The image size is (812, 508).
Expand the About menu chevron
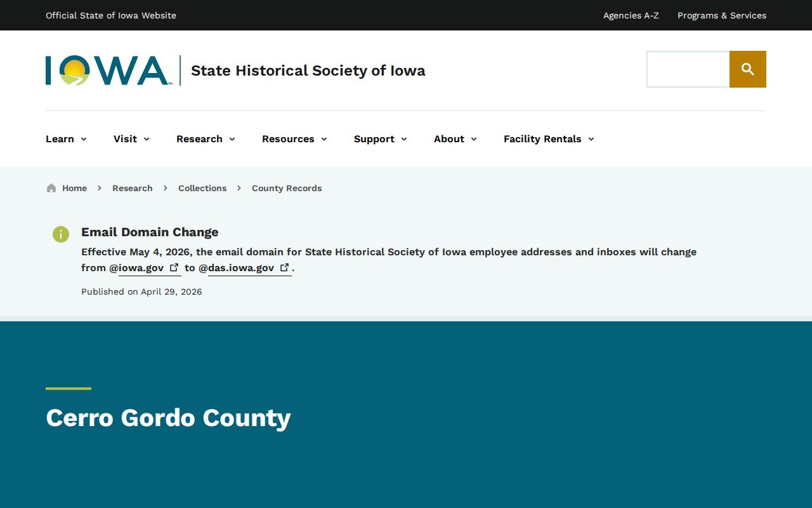point(474,139)
